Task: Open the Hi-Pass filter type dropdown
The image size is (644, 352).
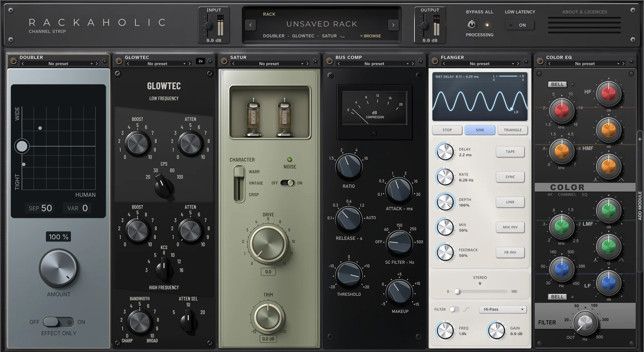Action: tap(503, 309)
